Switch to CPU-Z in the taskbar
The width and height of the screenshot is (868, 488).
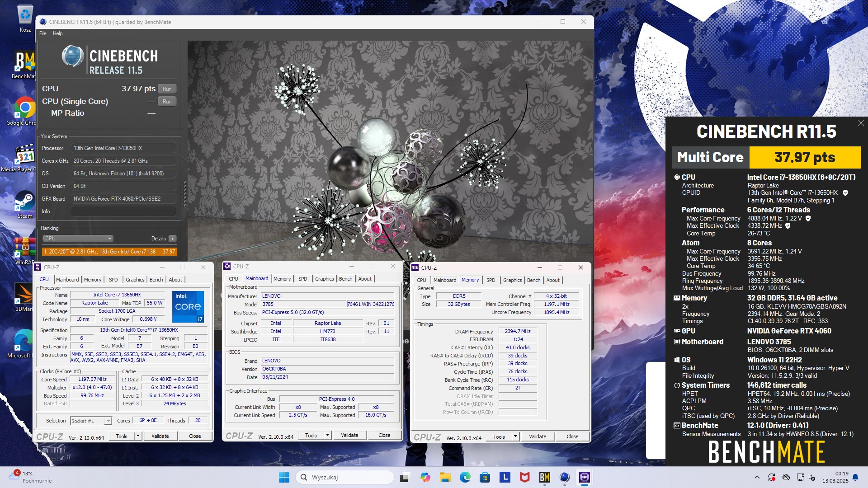coord(584,477)
